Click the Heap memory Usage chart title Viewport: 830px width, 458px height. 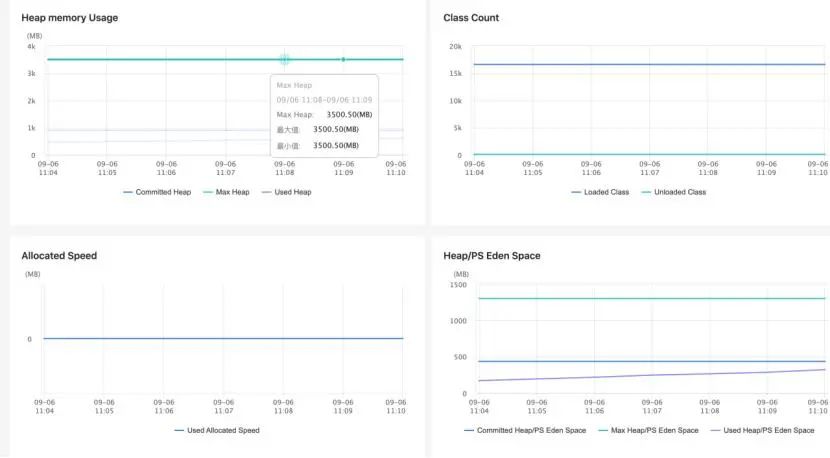[69, 18]
